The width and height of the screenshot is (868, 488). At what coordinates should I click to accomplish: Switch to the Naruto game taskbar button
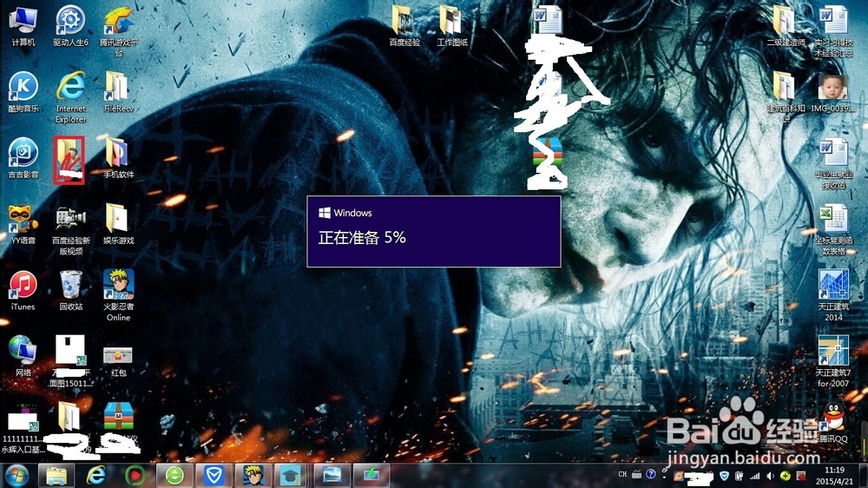(x=253, y=475)
